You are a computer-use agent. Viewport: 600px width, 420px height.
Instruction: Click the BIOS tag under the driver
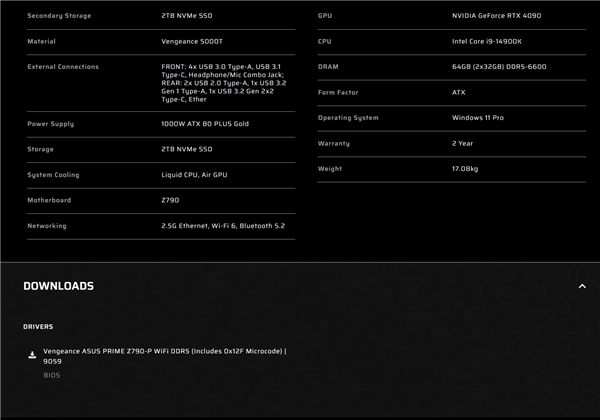pyautogui.click(x=51, y=376)
